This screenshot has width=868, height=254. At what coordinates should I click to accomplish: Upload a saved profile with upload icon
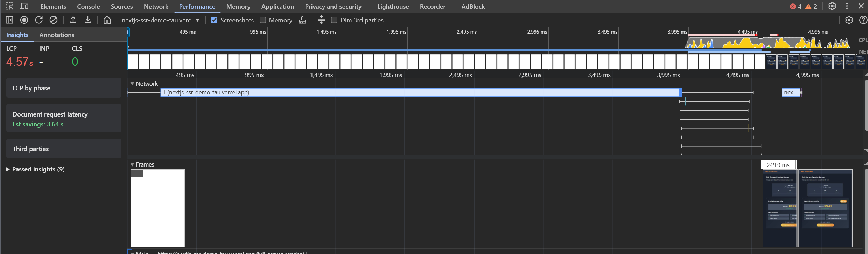click(73, 20)
